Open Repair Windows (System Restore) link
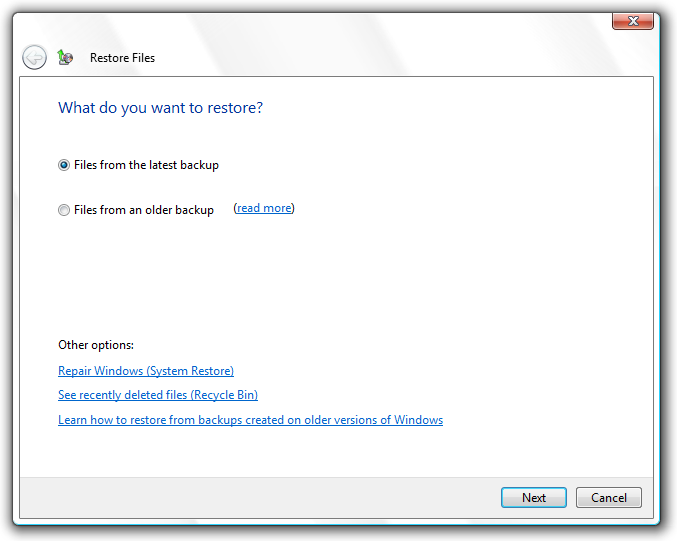The width and height of the screenshot is (677, 541). 146,371
